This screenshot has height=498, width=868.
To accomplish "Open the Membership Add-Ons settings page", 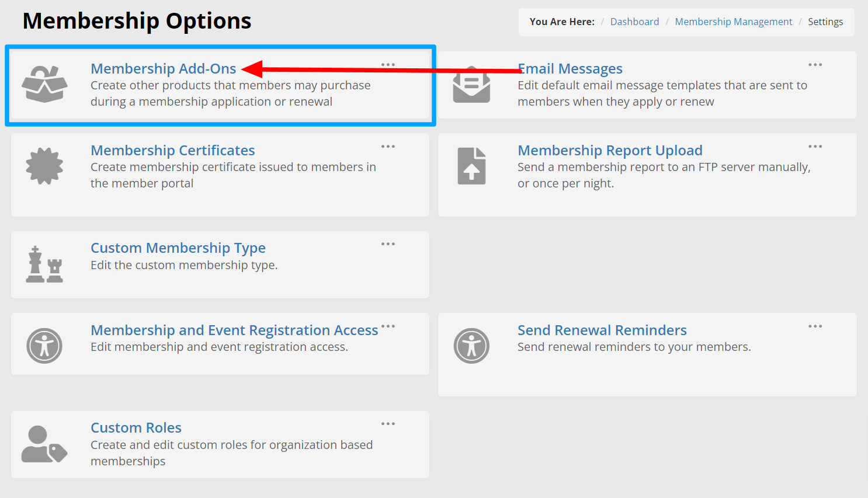I will [x=164, y=68].
